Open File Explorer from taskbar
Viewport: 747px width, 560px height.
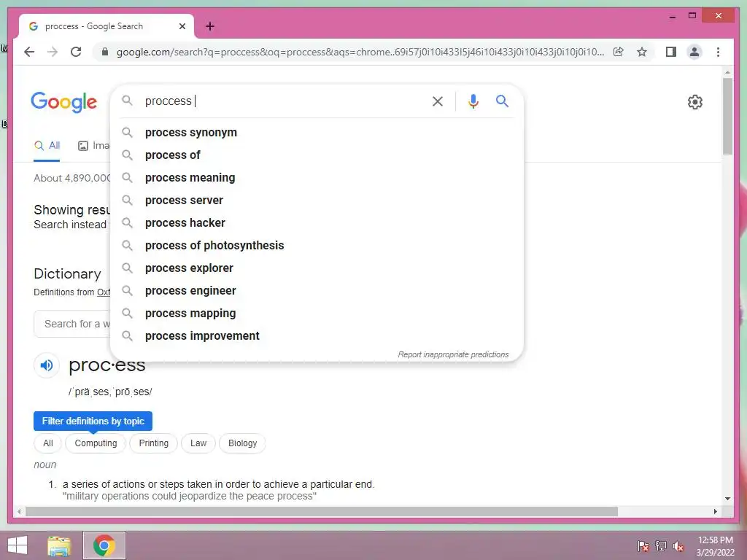pos(59,545)
